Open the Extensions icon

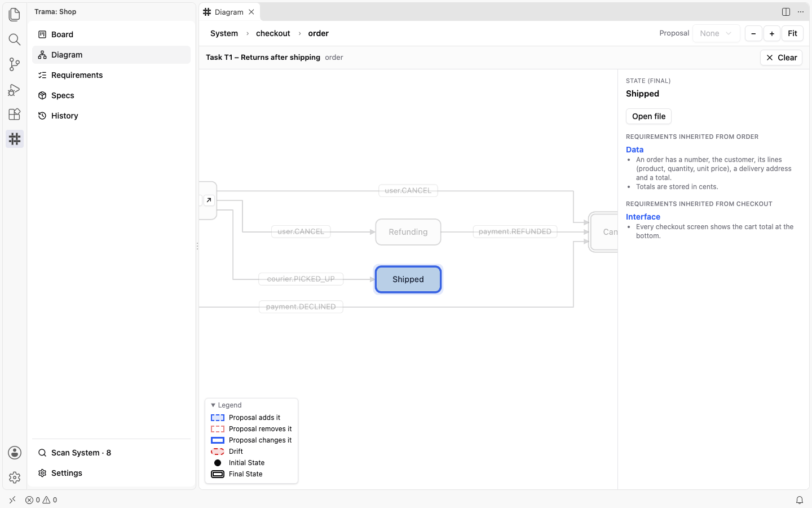tap(15, 114)
